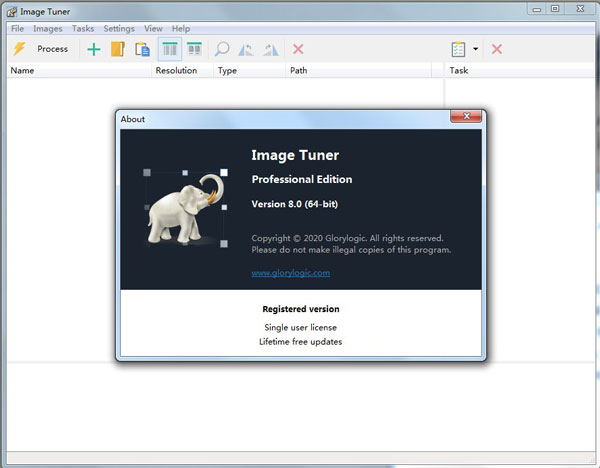Add a folder using the yellow folder icon
600x468 pixels.
point(118,49)
